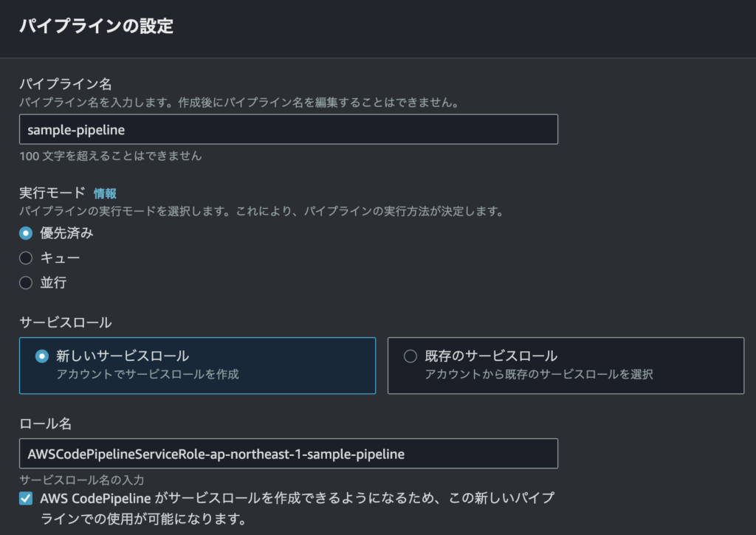Click the キュー option label text
756x535 pixels.
[x=60, y=258]
